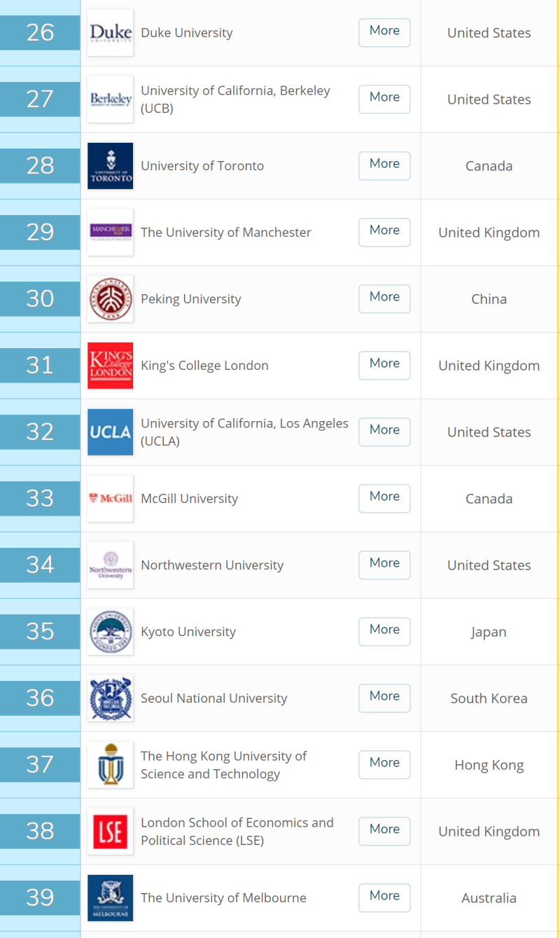Image resolution: width=560 pixels, height=938 pixels.
Task: Open the Peking University name link
Action: 190,299
